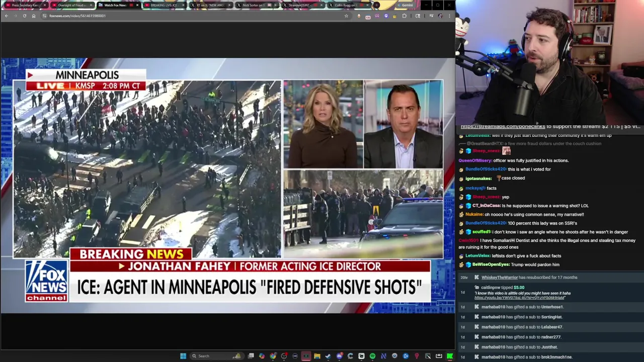
Task: Open the Nick Sortor on X tab
Action: (x=256, y=5)
